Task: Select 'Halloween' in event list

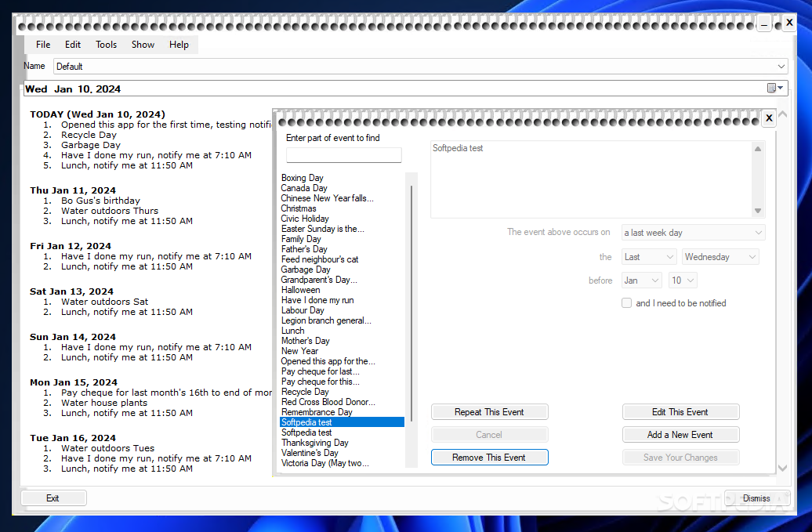Action: [301, 290]
